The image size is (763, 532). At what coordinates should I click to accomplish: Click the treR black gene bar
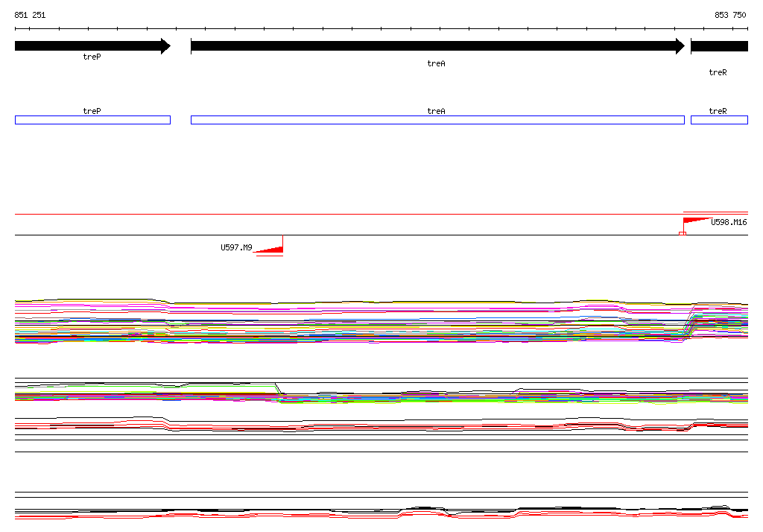[719, 46]
